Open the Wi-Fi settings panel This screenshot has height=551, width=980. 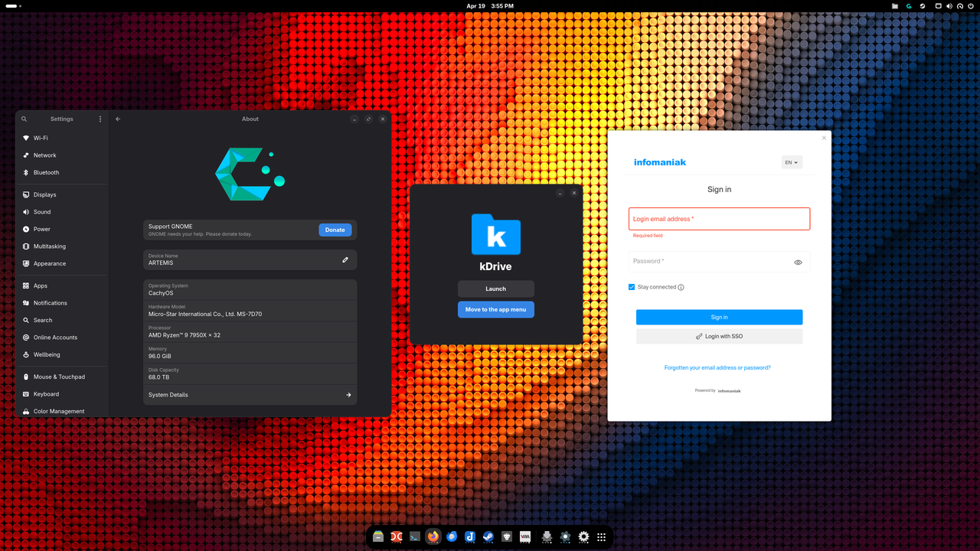pos(61,139)
